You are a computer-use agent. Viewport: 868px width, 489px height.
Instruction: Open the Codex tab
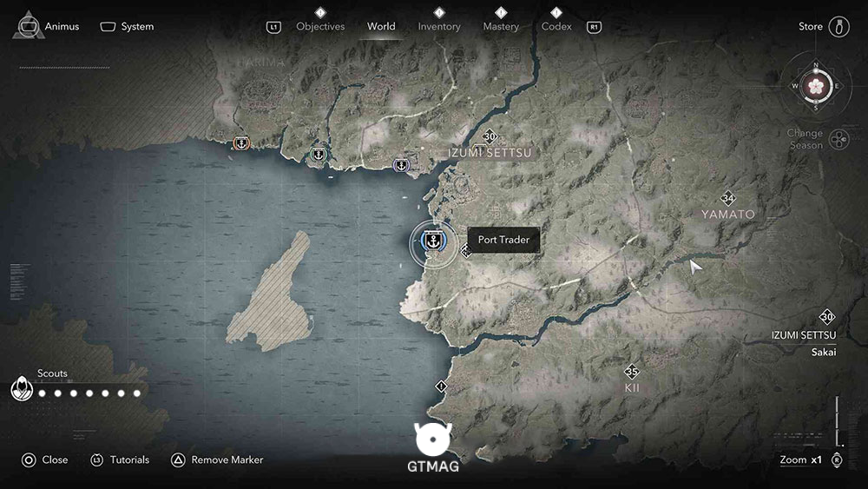click(556, 27)
